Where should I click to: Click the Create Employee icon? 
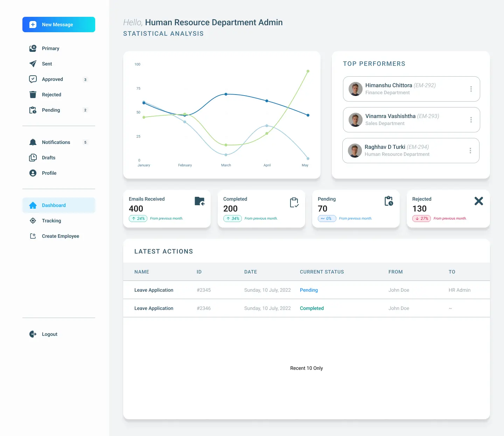(x=33, y=236)
